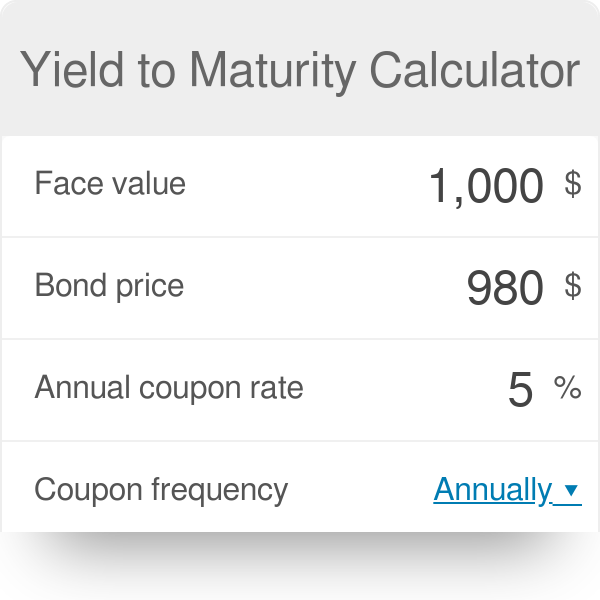The height and width of the screenshot is (600, 600).
Task: Click the Bond price label
Action: tap(109, 286)
